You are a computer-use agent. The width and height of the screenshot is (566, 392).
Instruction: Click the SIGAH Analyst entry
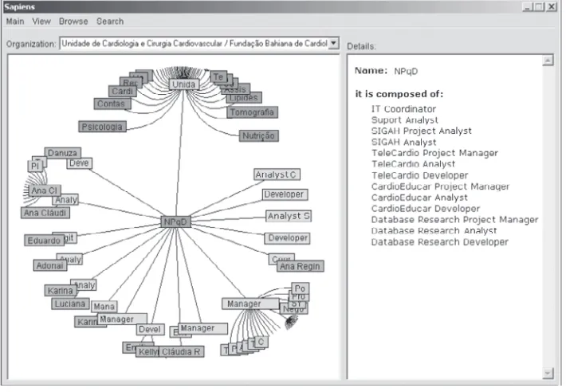[x=403, y=142]
